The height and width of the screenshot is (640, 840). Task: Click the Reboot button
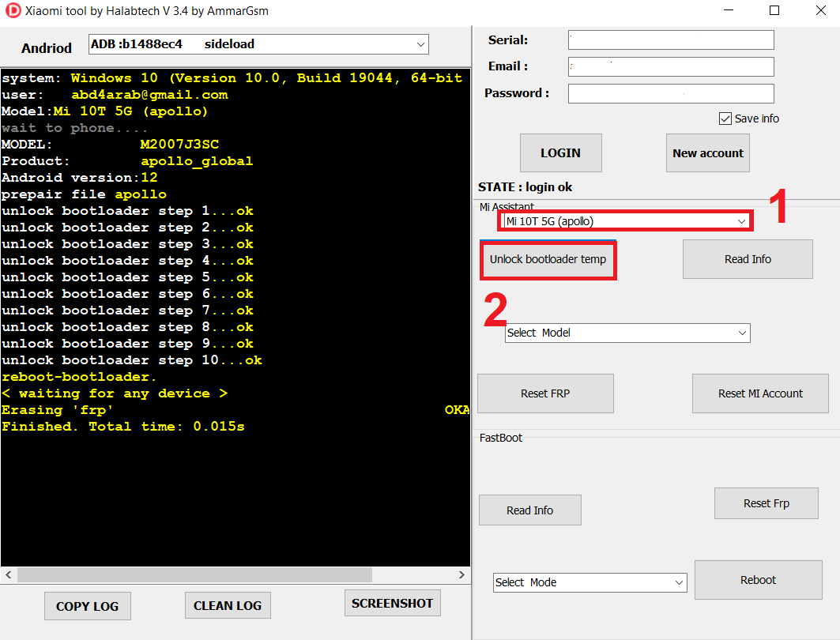click(758, 580)
